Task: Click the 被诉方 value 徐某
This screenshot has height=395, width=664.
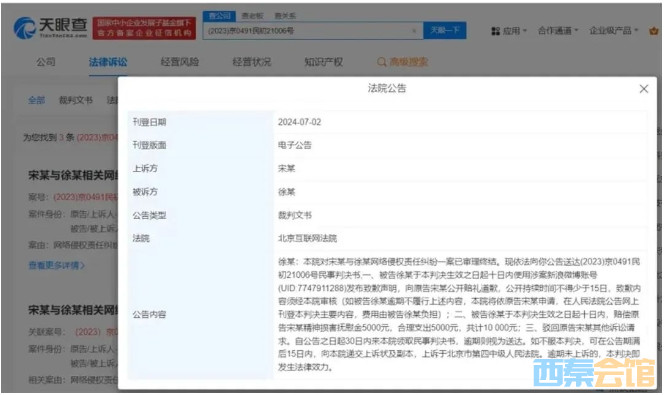Action: 286,192
